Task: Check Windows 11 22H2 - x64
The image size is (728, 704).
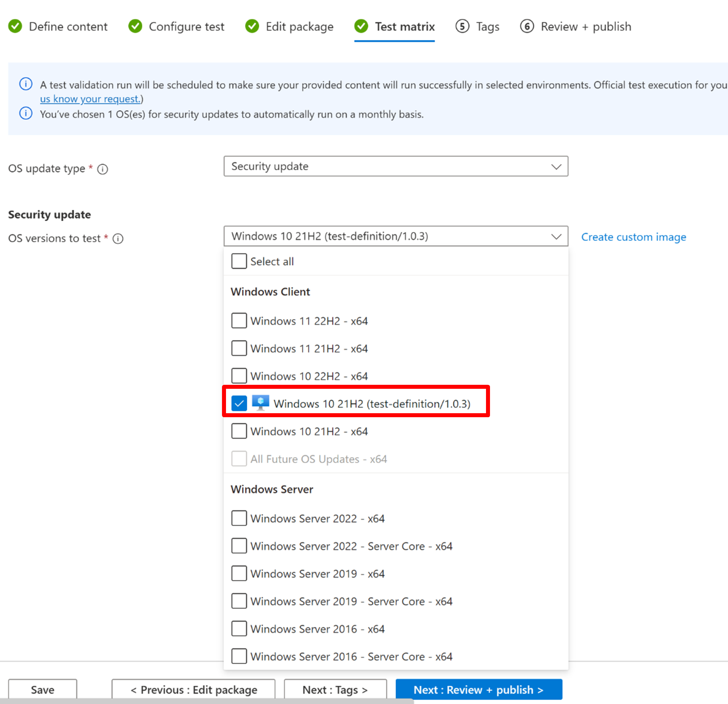Action: click(239, 321)
